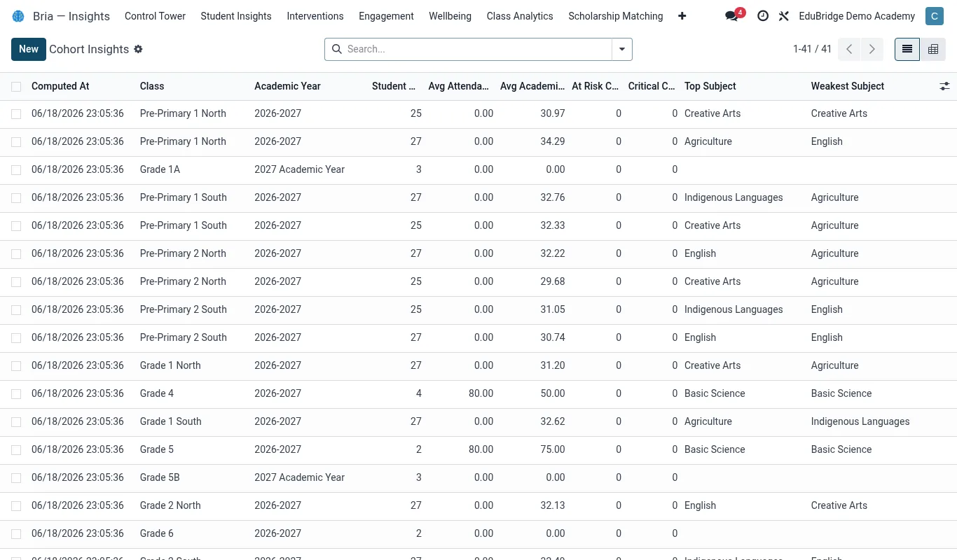Open the Scholarship Matching menu

click(x=616, y=16)
